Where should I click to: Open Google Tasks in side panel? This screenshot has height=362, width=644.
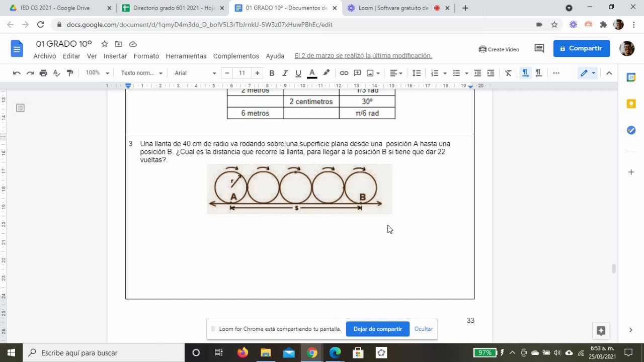[x=631, y=130]
